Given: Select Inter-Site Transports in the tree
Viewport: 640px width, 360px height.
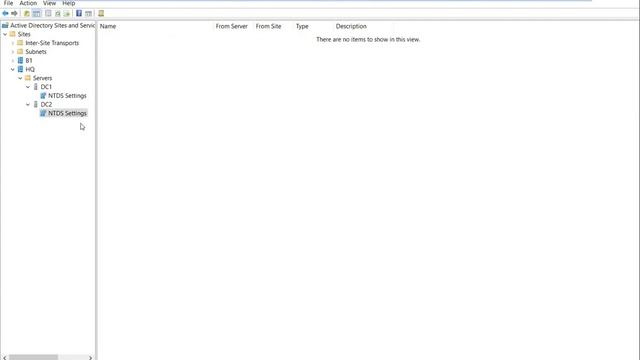Looking at the screenshot, I should [52, 43].
